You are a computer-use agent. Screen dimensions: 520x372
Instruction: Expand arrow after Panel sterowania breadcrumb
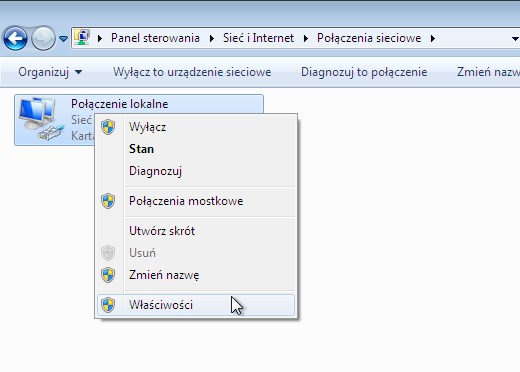point(212,38)
